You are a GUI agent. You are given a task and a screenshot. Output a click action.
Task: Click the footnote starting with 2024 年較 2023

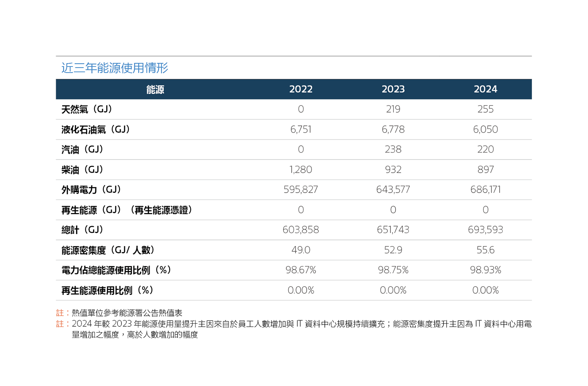(301, 324)
